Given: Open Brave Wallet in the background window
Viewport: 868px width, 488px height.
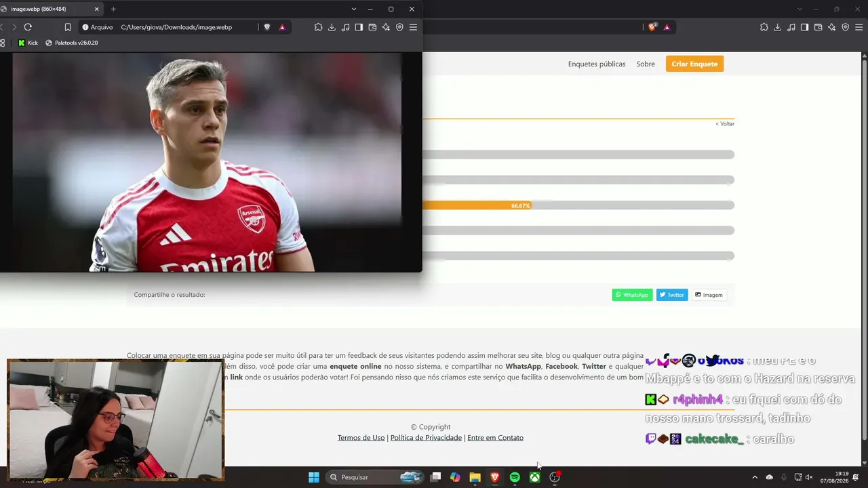Looking at the screenshot, I should click(x=818, y=27).
